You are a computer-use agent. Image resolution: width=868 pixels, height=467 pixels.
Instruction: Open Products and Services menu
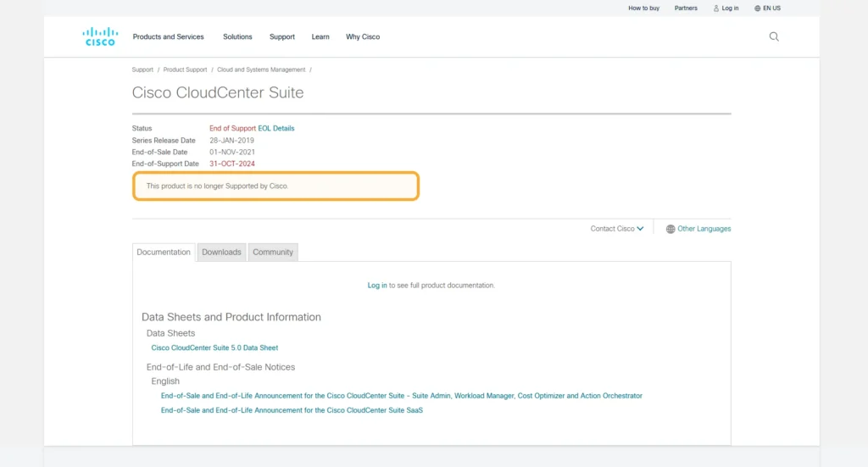(168, 36)
